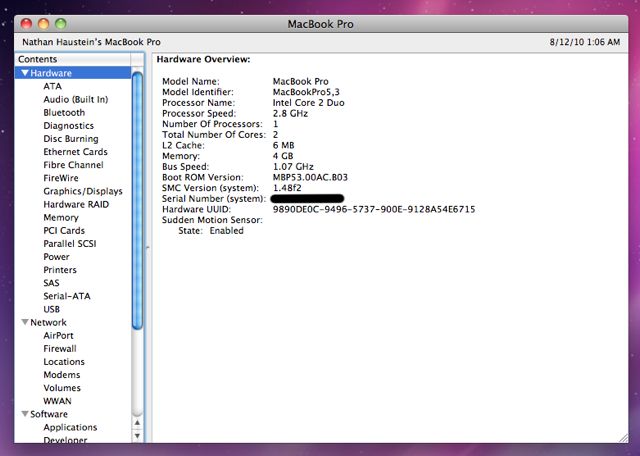Click the green zoom window button
The width and height of the screenshot is (640, 456).
coord(61,24)
